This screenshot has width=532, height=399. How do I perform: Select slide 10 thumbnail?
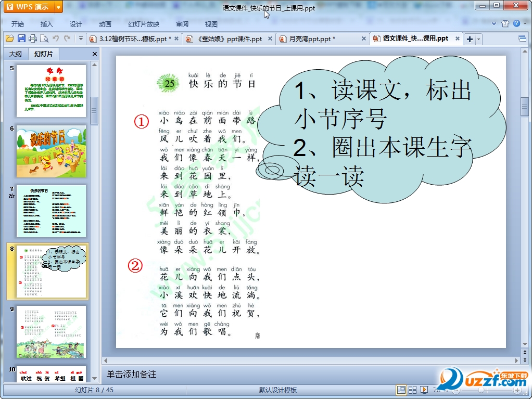[51, 374]
